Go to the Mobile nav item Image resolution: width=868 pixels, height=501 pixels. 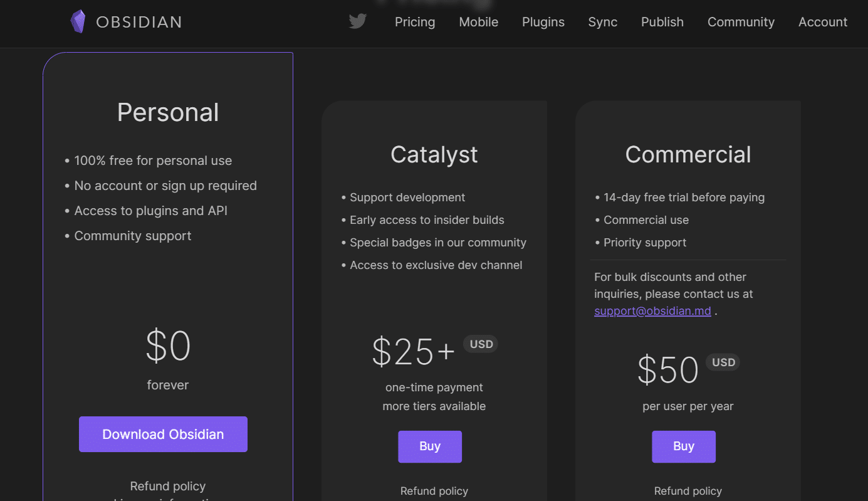point(479,22)
